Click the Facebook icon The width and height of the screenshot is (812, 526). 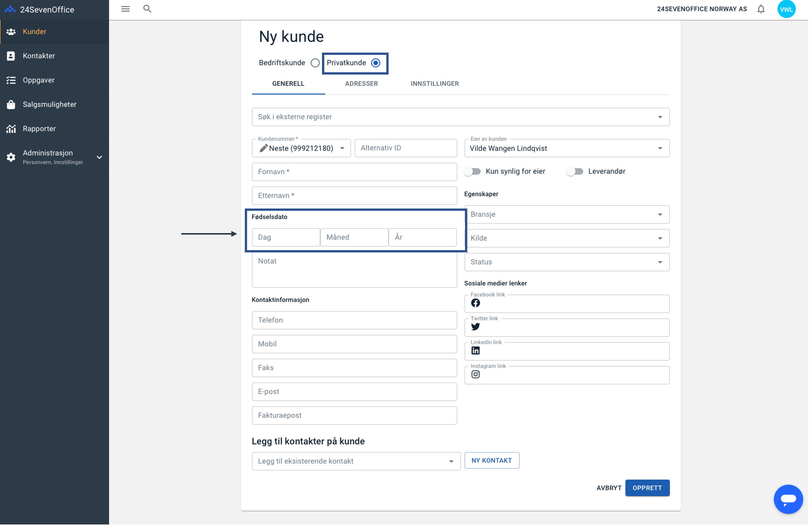[475, 303]
